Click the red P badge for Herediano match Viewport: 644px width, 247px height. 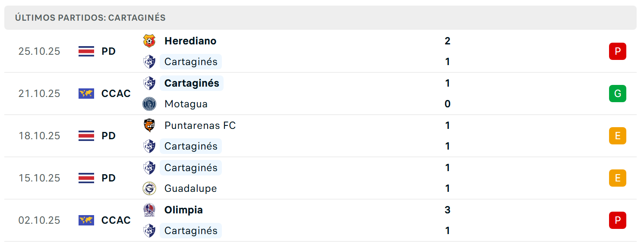[x=617, y=51]
